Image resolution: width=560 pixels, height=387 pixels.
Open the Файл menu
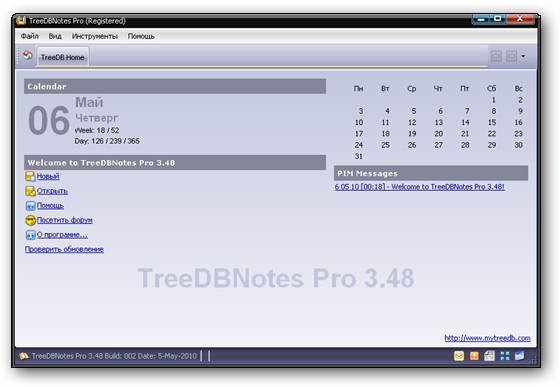[x=29, y=36]
